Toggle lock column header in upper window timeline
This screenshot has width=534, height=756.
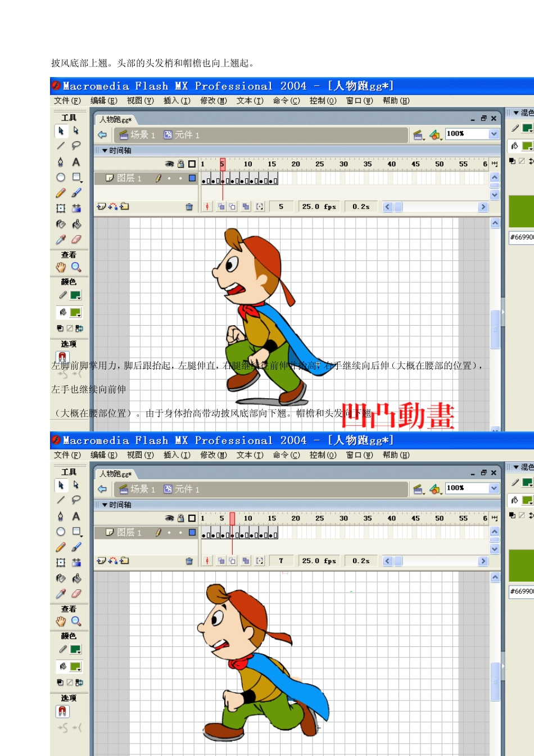click(x=181, y=164)
